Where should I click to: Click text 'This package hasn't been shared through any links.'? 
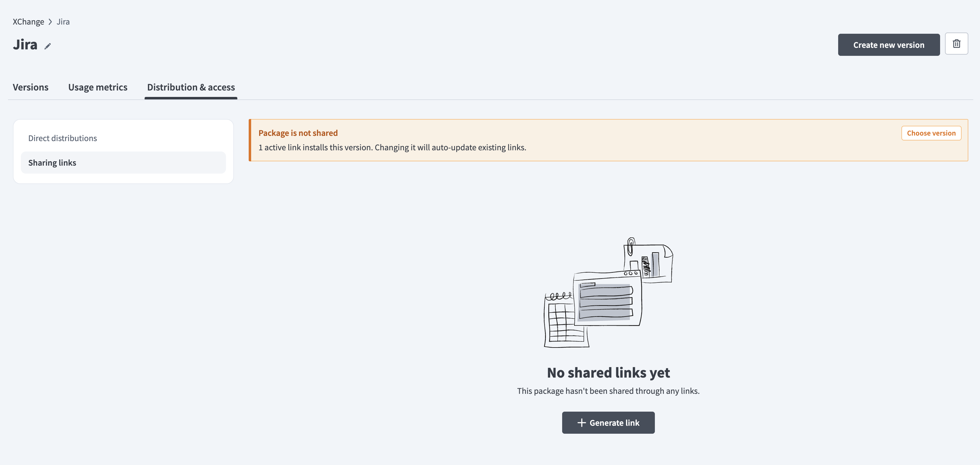pyautogui.click(x=608, y=391)
